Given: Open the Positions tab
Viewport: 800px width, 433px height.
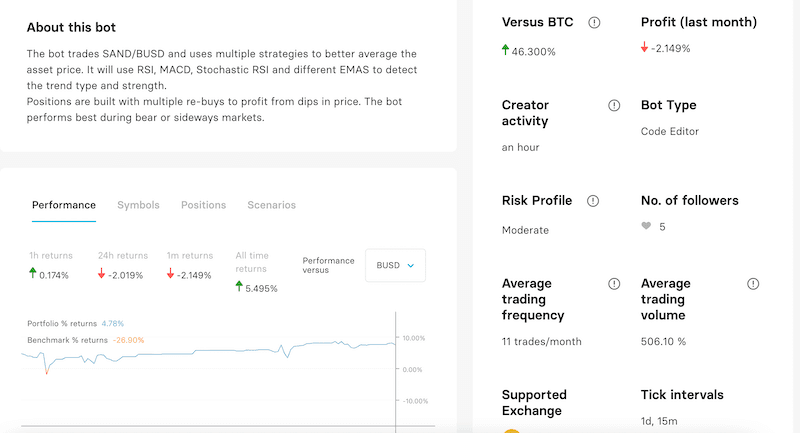Looking at the screenshot, I should [x=204, y=205].
